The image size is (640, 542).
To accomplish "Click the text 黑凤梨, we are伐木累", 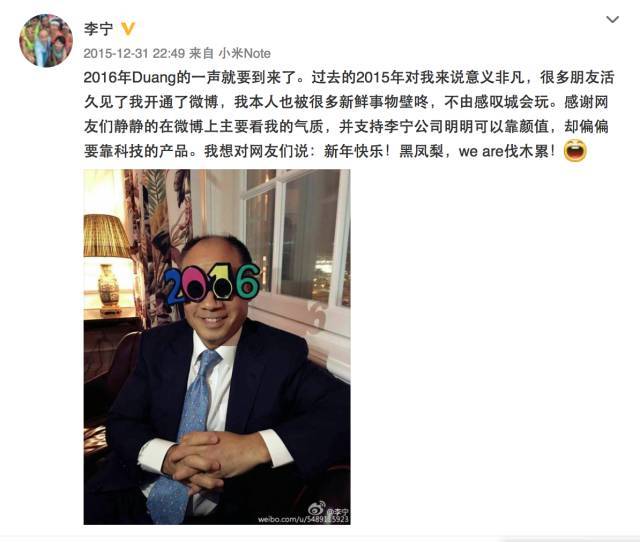I will [x=477, y=151].
